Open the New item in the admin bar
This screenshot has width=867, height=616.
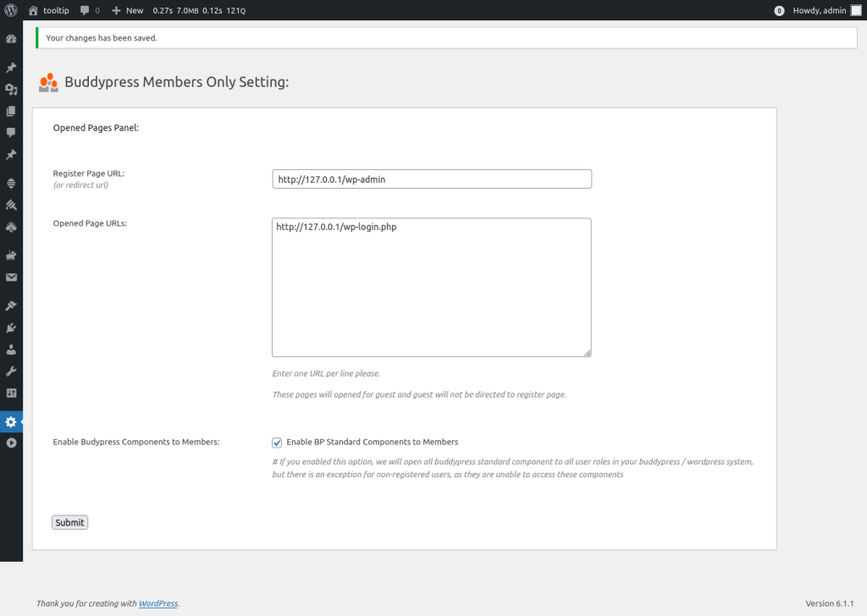(127, 10)
